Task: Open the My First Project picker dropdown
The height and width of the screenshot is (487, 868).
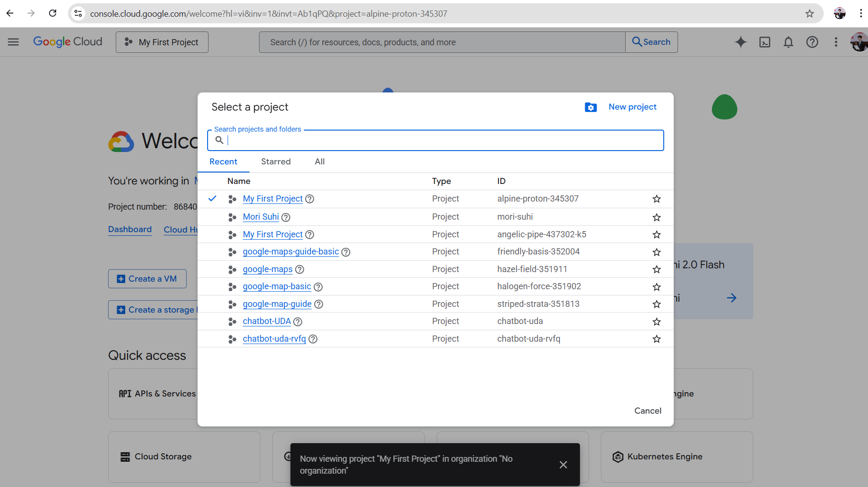Action: tap(162, 42)
